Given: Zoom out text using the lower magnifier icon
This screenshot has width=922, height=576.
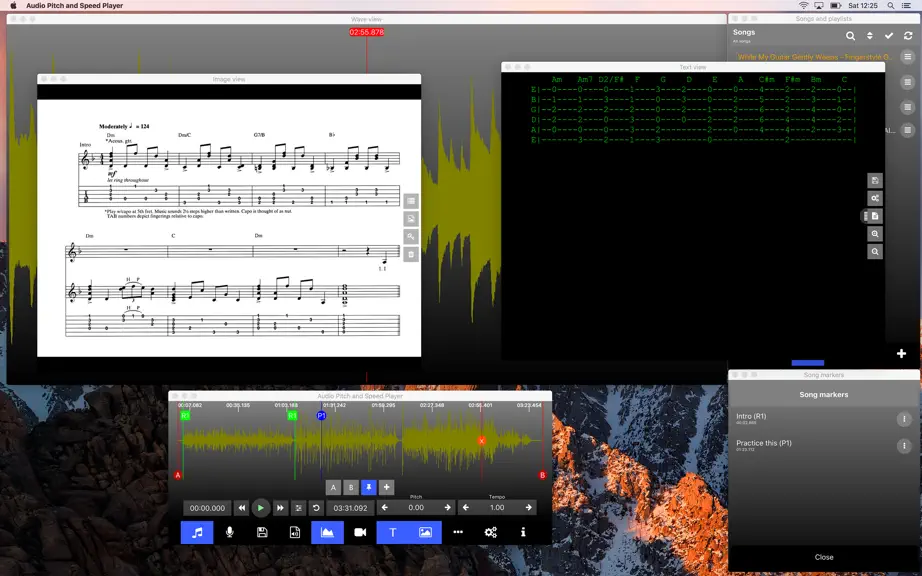Looking at the screenshot, I should pos(875,252).
